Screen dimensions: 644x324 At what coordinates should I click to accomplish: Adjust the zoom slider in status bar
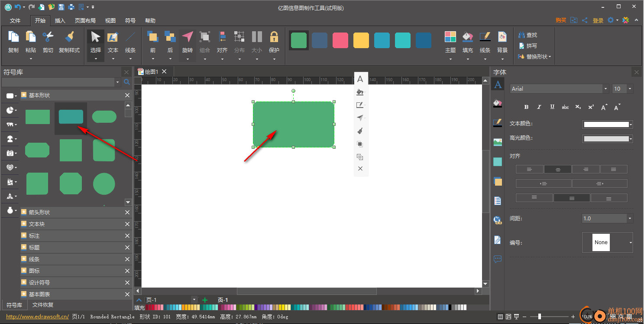[x=539, y=317]
